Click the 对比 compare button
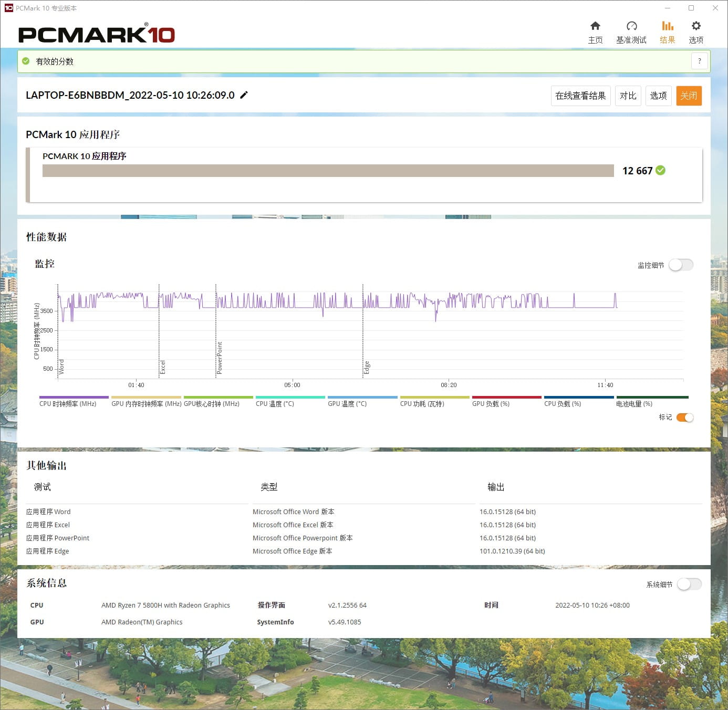728x710 pixels. (x=628, y=96)
